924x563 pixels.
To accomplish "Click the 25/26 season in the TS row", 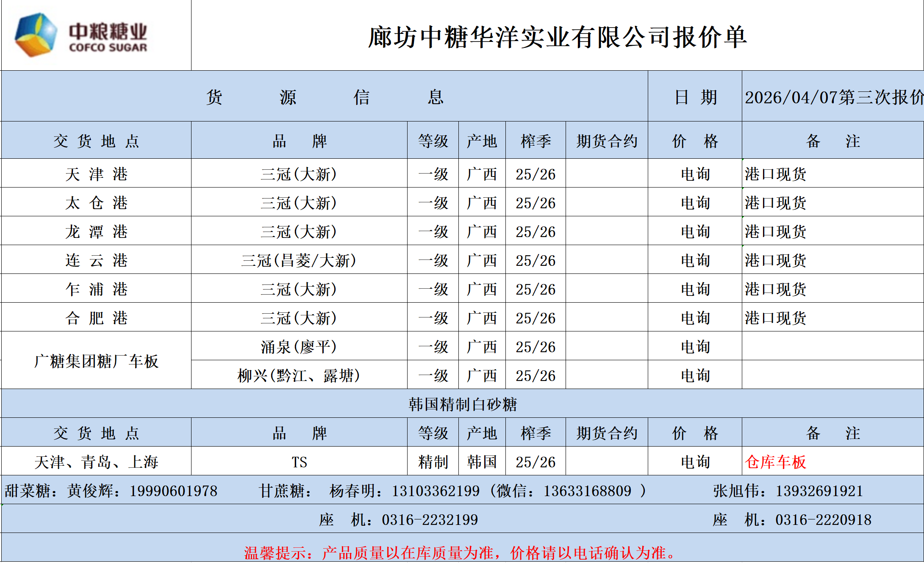I will coord(536,462).
